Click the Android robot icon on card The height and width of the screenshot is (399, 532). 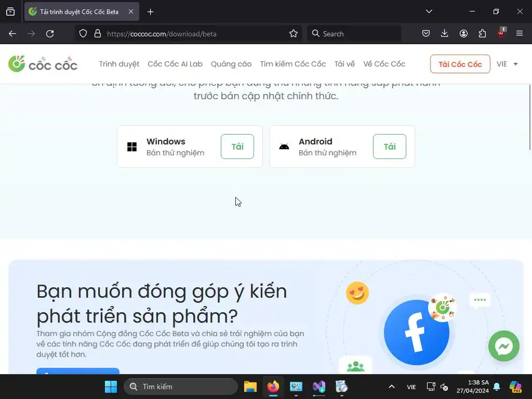point(284,147)
